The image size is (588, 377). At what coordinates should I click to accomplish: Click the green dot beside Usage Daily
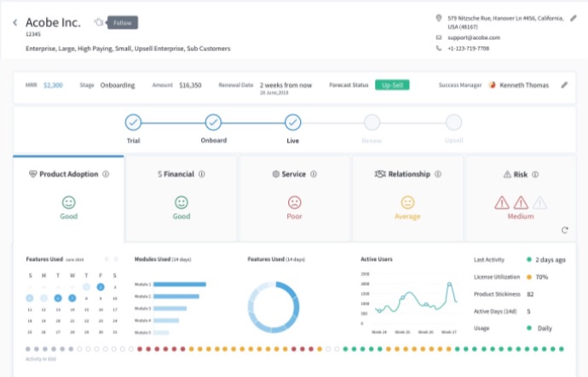click(x=529, y=328)
